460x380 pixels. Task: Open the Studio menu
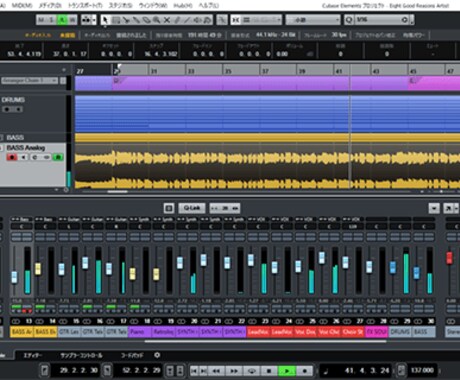[120, 5]
